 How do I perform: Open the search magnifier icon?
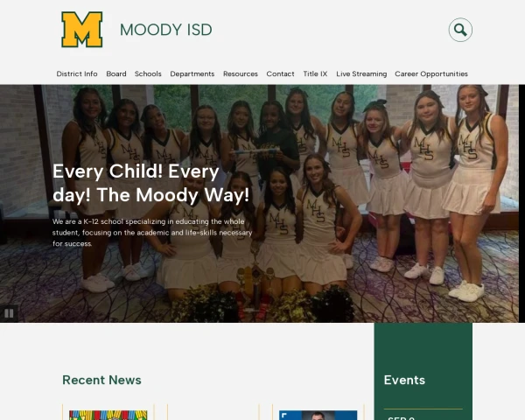[460, 30]
